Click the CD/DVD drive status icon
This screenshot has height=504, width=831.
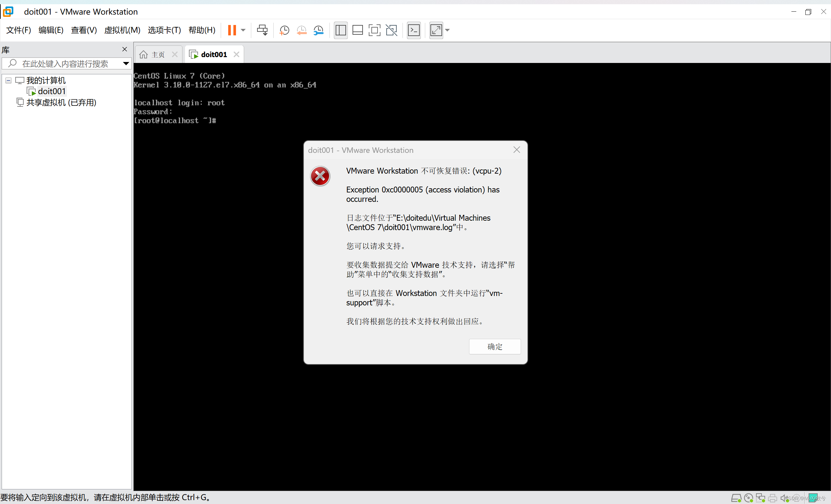(748, 498)
